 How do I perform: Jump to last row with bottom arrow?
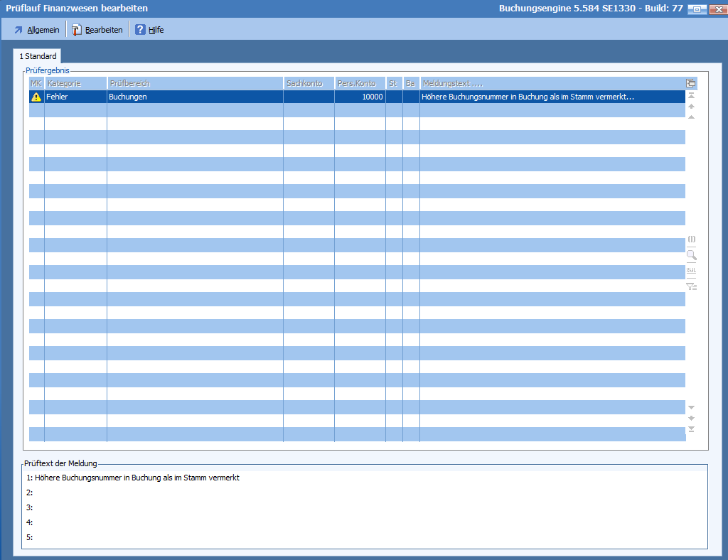(x=691, y=429)
